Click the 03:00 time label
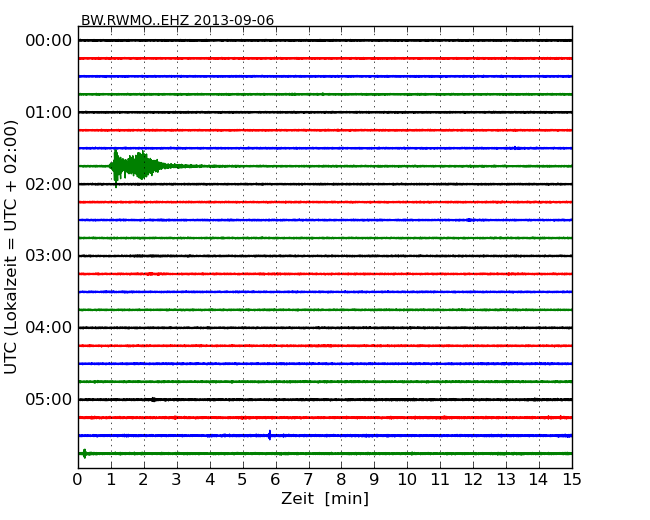Image resolution: width=650 pixels, height=520 pixels. tap(49, 255)
